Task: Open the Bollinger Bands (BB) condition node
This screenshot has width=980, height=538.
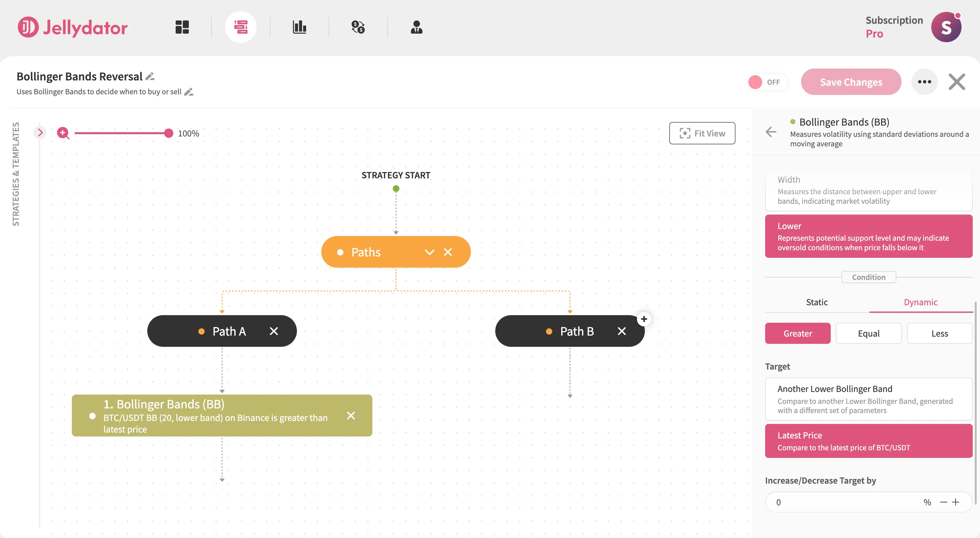Action: tap(222, 415)
